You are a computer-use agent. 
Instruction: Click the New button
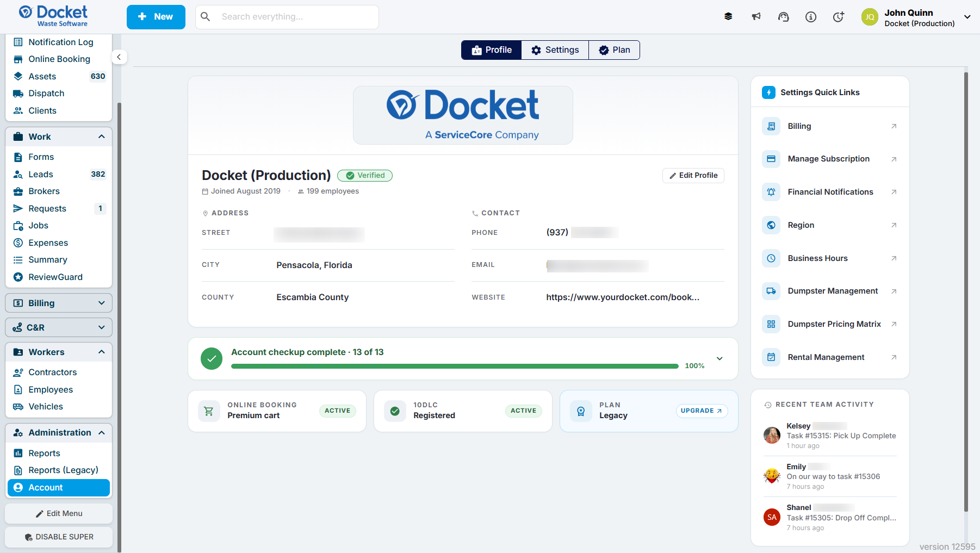(156, 17)
